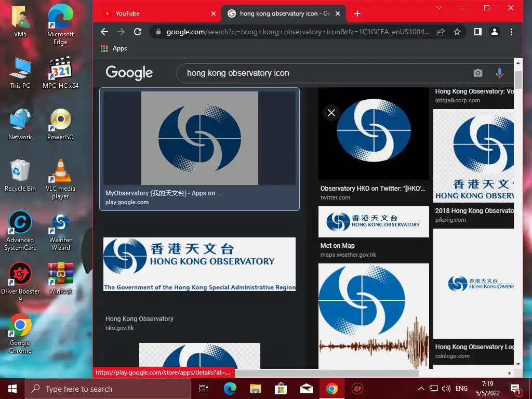Select This PC desktop icon
The image size is (532, 399).
(20, 73)
